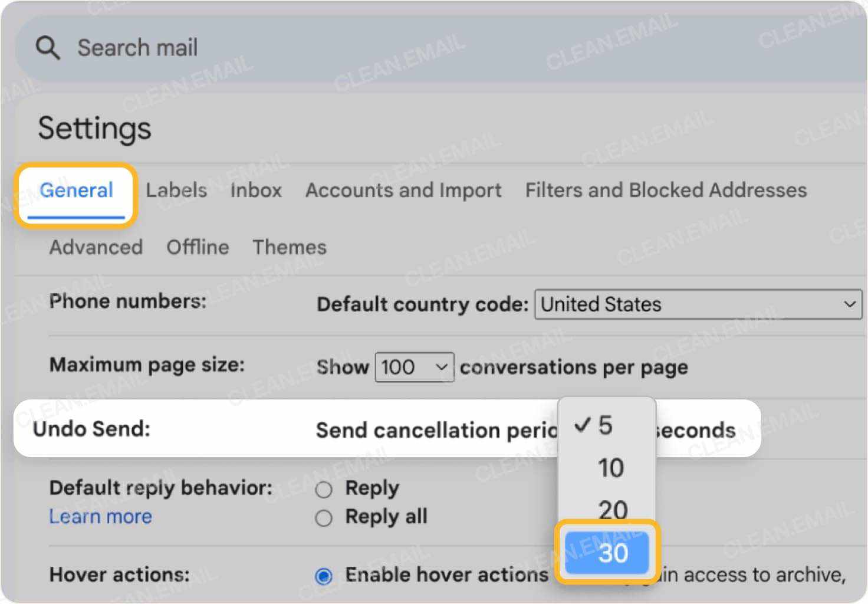Click inside the Search mail field
The height and width of the screenshot is (604, 868).
[x=177, y=47]
